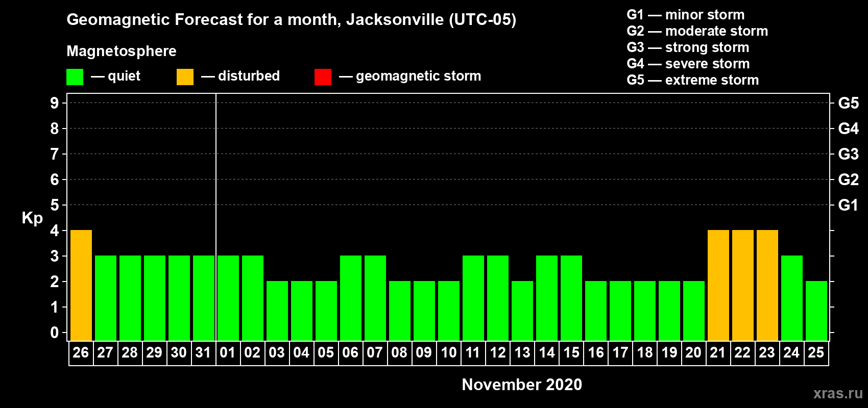This screenshot has width=868, height=408.
Task: Click date label 05 on the axis
Action: tap(326, 352)
